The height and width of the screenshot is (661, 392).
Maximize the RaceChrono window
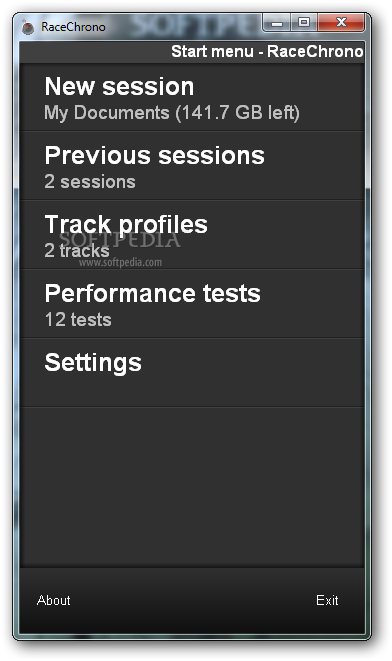tap(304, 22)
